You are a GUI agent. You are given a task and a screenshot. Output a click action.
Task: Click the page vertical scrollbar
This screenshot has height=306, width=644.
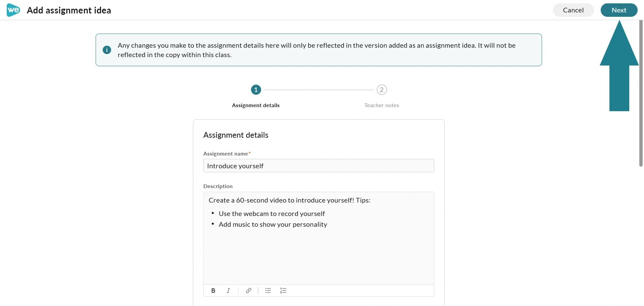coord(641,93)
